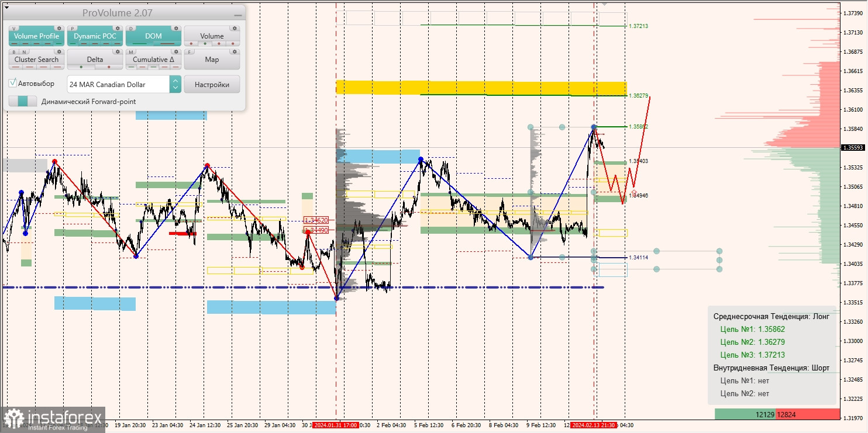
Task: Click the M hotkey tab on Cumulative Δ
Action: click(x=131, y=51)
